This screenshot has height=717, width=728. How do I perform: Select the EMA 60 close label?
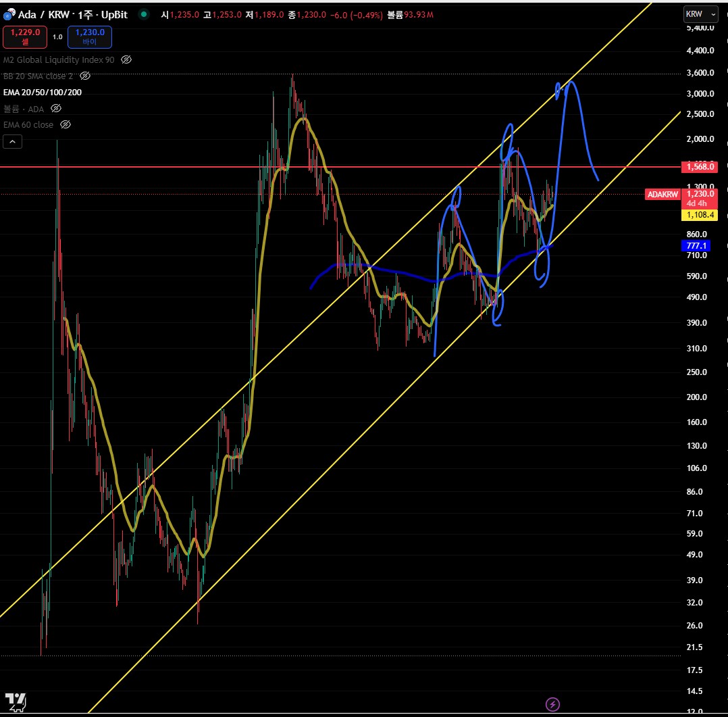pos(28,124)
